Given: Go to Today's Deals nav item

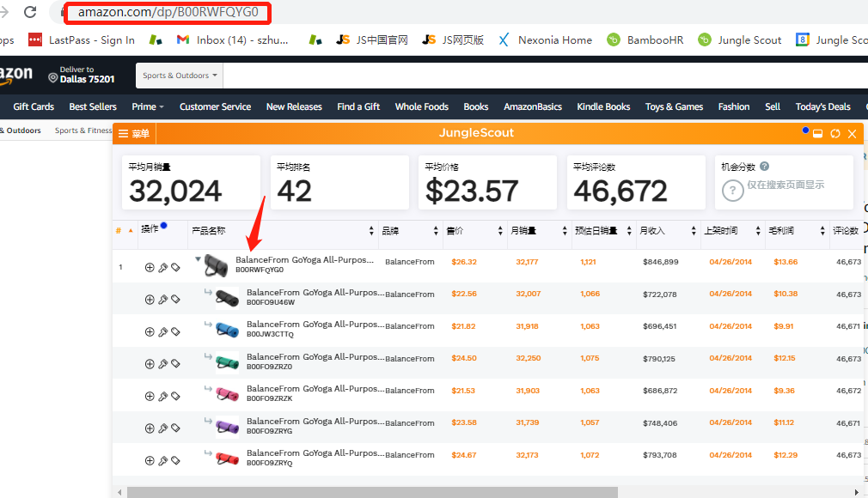Looking at the screenshot, I should (822, 106).
